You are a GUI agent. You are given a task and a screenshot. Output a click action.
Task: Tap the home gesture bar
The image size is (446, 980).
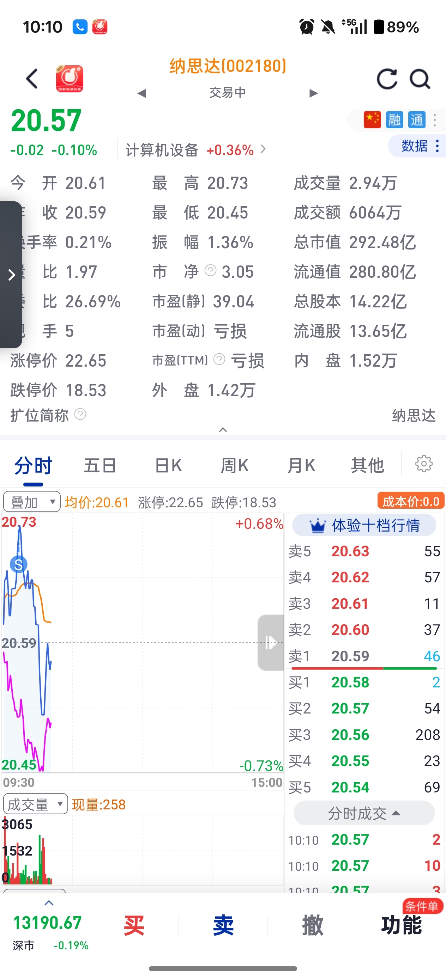pyautogui.click(x=223, y=969)
